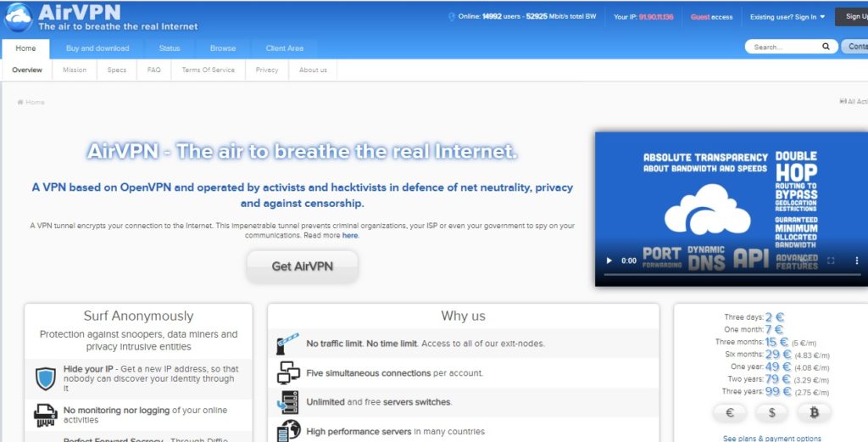The image size is (868, 442).
Task: Open the Client Area tab
Action: (284, 48)
